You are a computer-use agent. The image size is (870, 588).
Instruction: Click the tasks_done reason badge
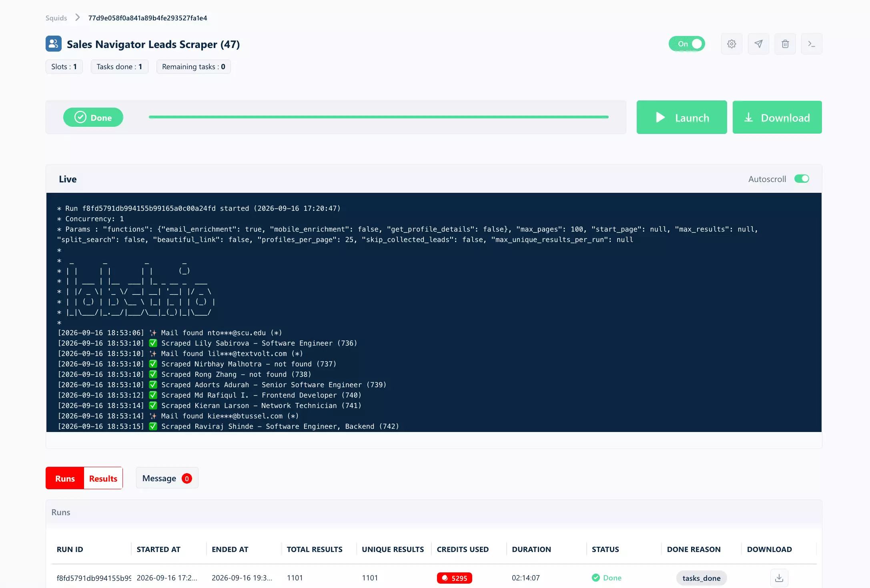(702, 578)
